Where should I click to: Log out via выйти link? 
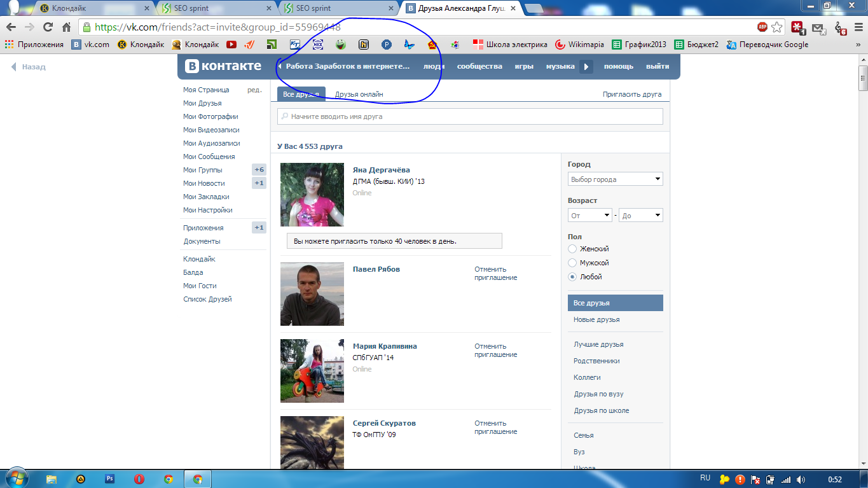click(x=658, y=66)
